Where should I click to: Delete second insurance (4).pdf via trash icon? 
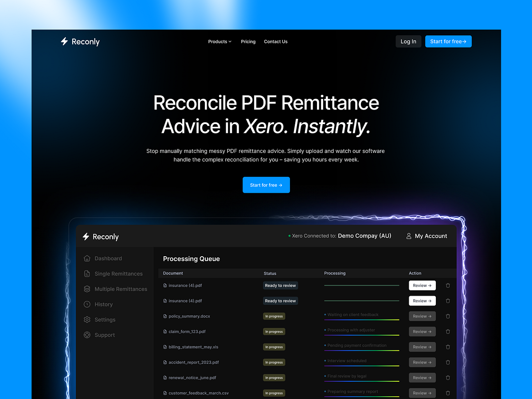click(448, 301)
